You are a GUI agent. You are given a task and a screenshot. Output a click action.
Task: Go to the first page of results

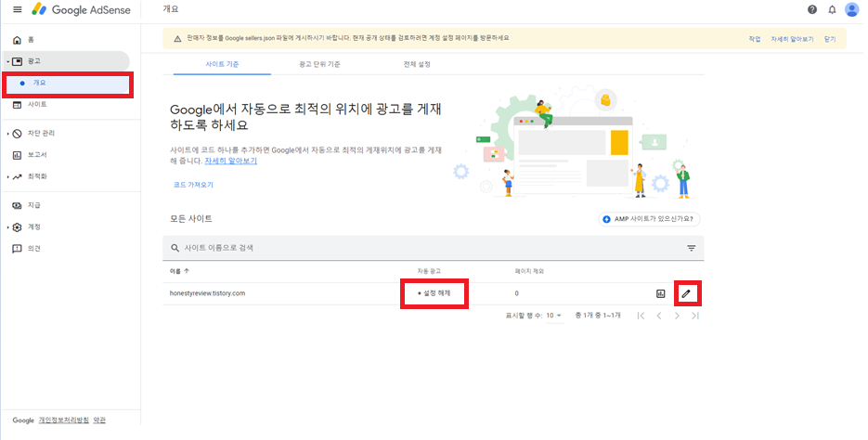point(641,316)
